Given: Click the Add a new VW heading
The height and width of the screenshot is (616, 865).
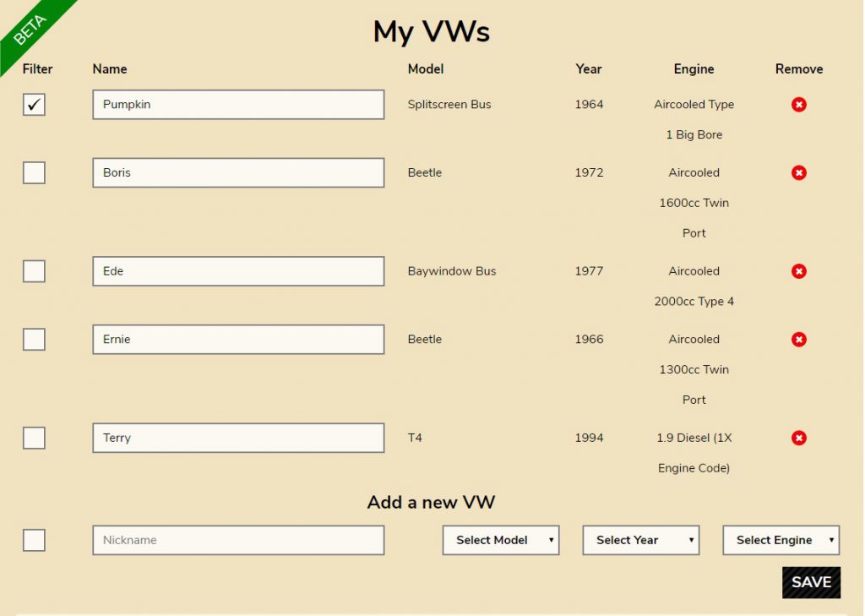Looking at the screenshot, I should [x=432, y=502].
